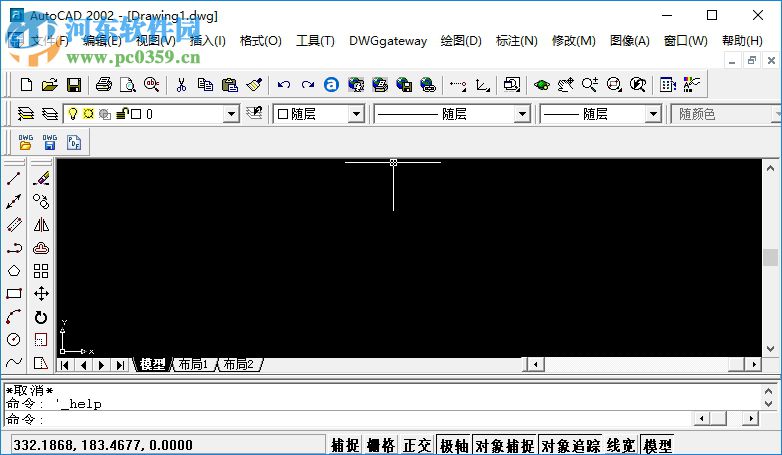Toggle 正交 ortho mode
The height and width of the screenshot is (455, 782).
pyautogui.click(x=417, y=445)
